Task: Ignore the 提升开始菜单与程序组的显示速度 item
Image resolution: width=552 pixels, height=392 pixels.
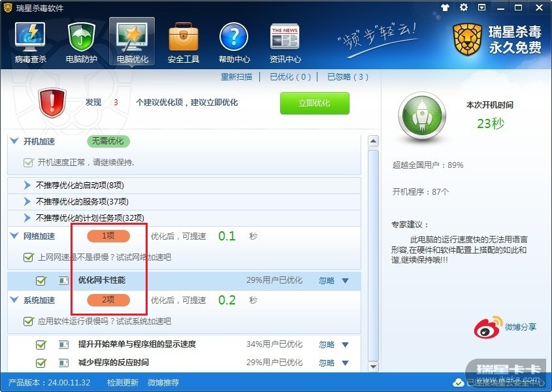Action: click(x=327, y=344)
